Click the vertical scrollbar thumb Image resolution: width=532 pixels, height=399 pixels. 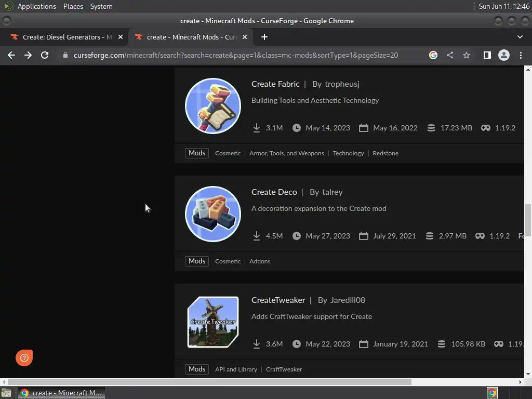528,220
